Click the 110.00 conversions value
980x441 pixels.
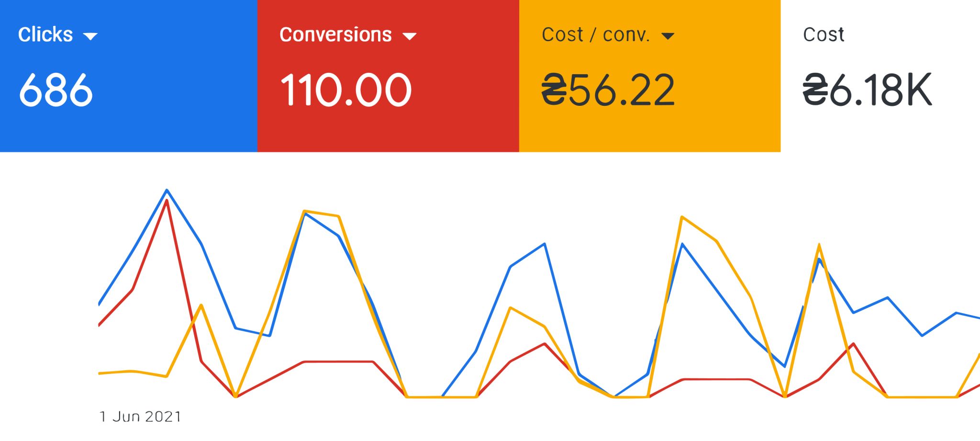345,90
